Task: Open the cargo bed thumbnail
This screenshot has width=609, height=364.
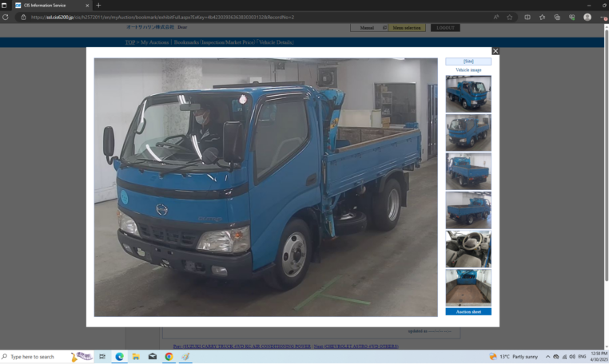Action: pyautogui.click(x=468, y=287)
